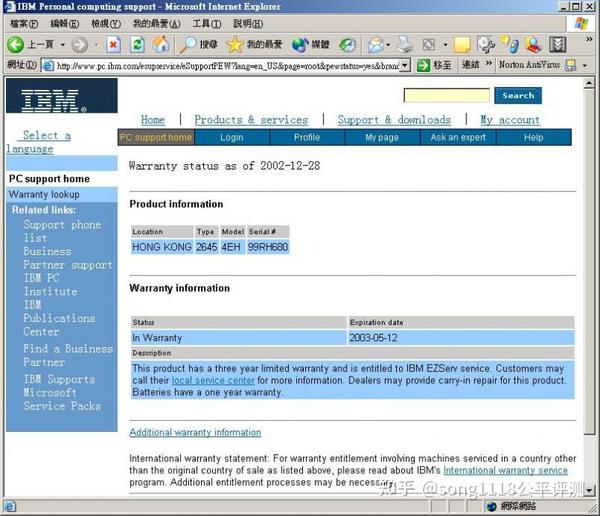The width and height of the screenshot is (600, 516).
Task: Open the 工具(T) Tools menu
Action: tap(207, 24)
